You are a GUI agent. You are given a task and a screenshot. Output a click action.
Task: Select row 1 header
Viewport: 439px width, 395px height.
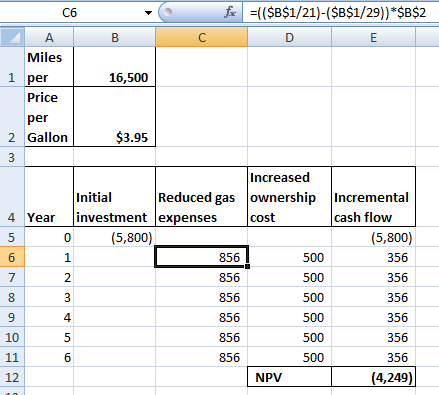(12, 67)
